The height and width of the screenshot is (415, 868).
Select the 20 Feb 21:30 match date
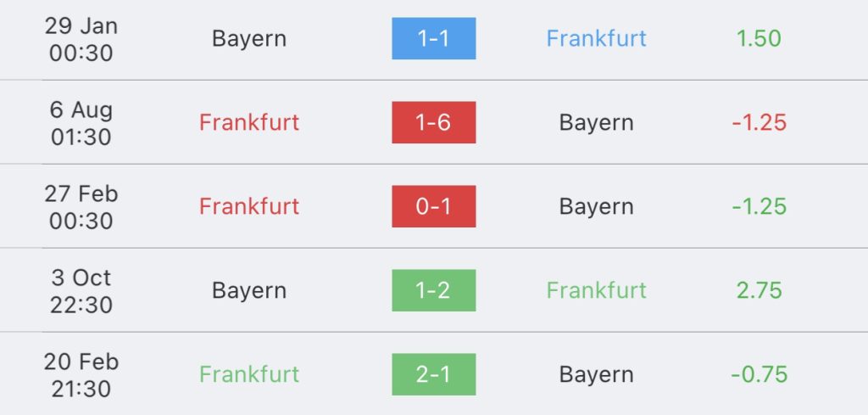[x=81, y=376]
